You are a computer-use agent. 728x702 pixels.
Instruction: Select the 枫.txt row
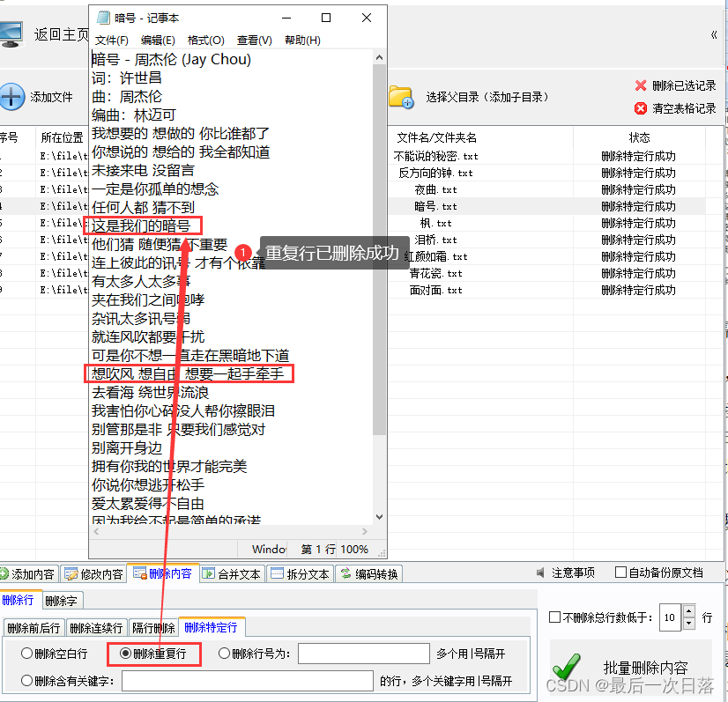[x=435, y=223]
